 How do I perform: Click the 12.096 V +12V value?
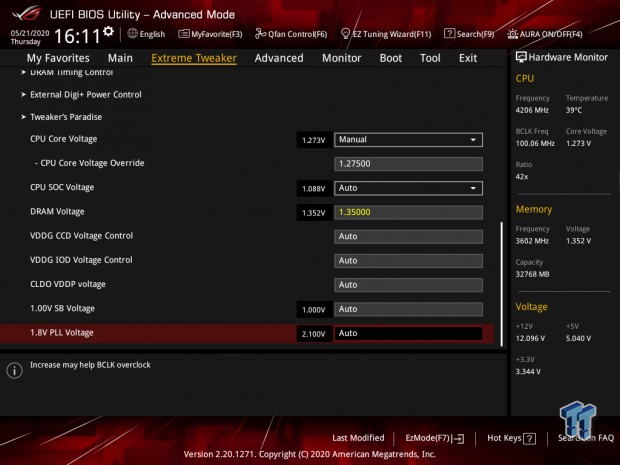(x=530, y=338)
